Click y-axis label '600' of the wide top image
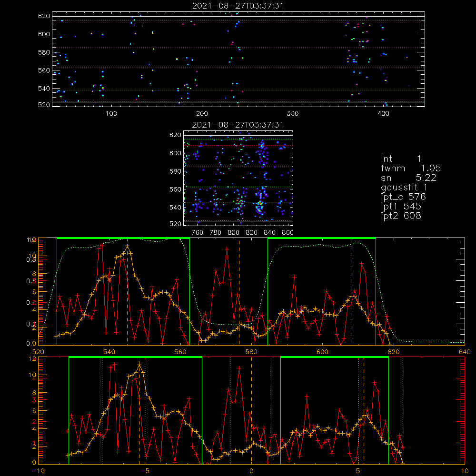Image resolution: width=476 pixels, height=476 pixels. (44, 34)
